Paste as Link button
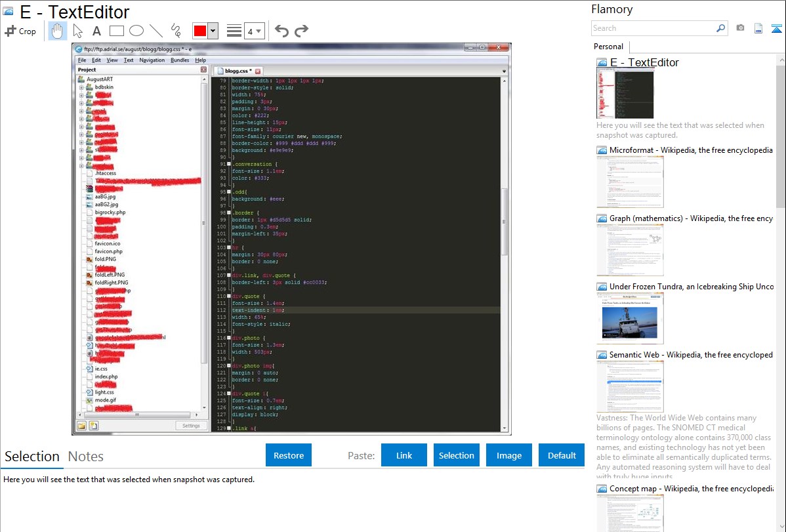This screenshot has width=786, height=532. pyautogui.click(x=404, y=455)
